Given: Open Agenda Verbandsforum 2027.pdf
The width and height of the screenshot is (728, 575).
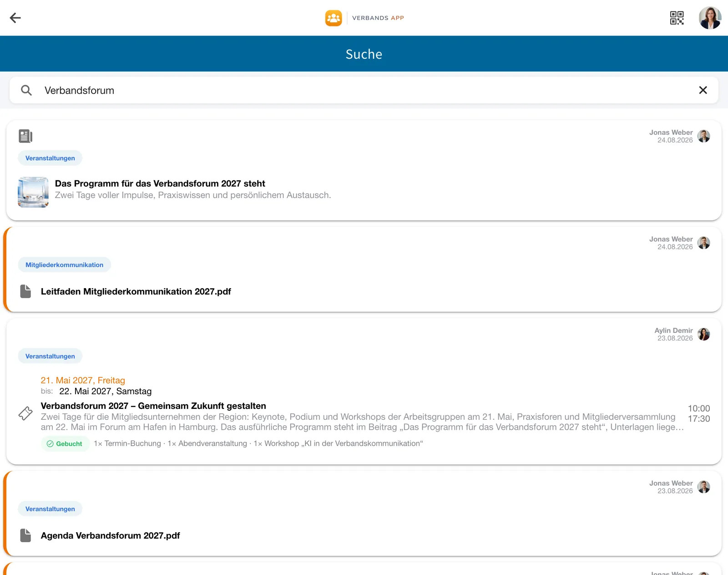Looking at the screenshot, I should click(x=111, y=535).
